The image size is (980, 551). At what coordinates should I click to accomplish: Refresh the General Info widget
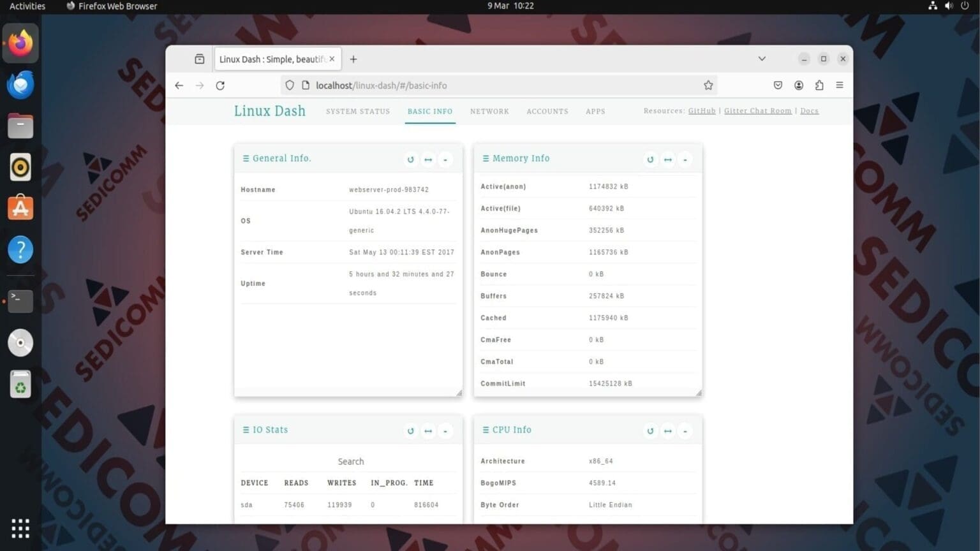[411, 159]
